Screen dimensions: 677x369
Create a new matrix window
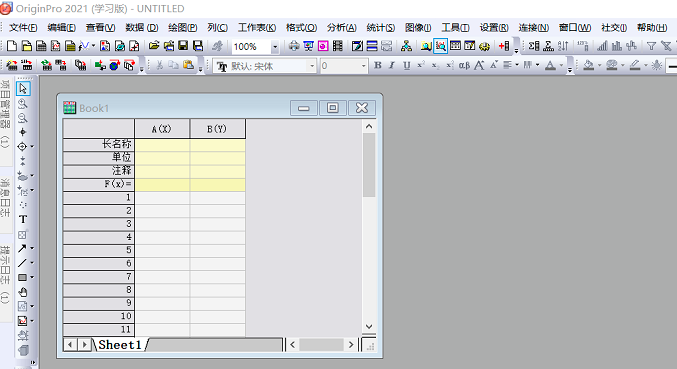pyautogui.click(x=70, y=46)
